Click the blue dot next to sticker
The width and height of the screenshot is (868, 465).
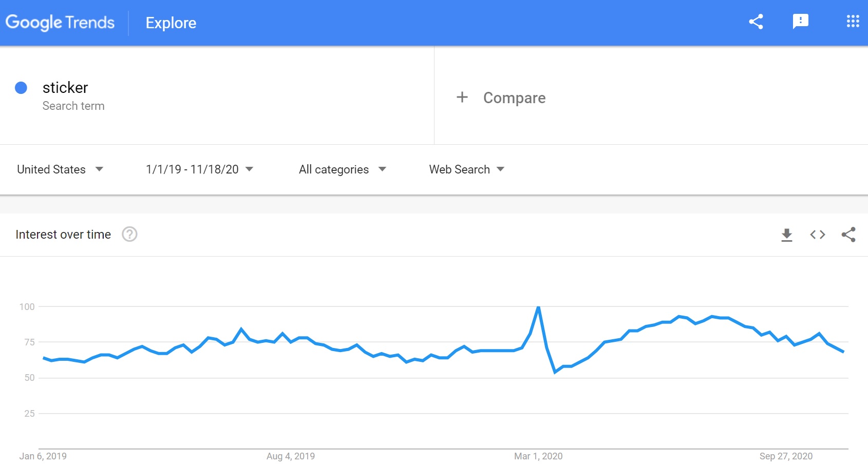(x=21, y=88)
